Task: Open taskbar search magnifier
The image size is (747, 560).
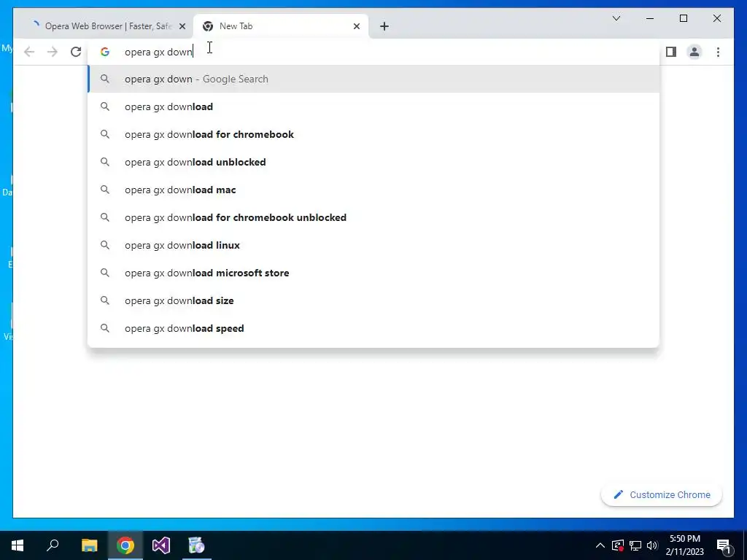Action: (53, 545)
